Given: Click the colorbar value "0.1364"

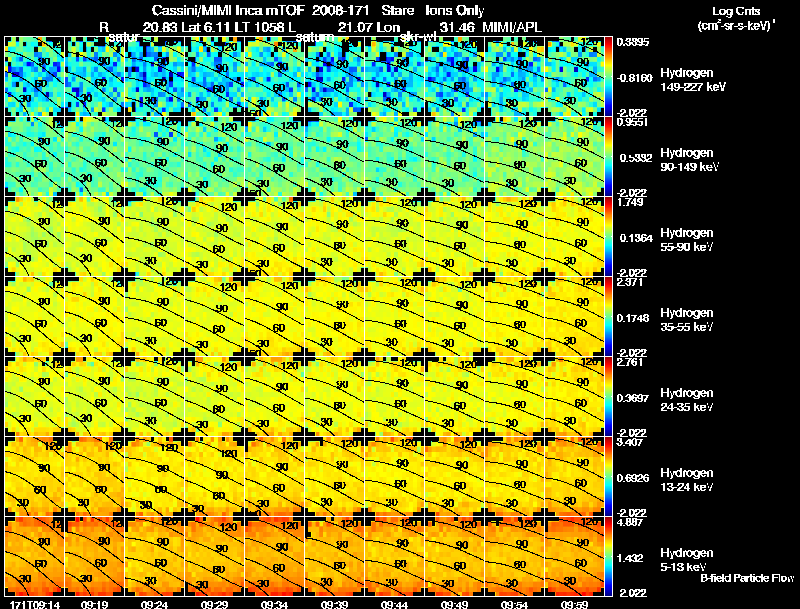Looking at the screenshot, I should click(635, 238).
